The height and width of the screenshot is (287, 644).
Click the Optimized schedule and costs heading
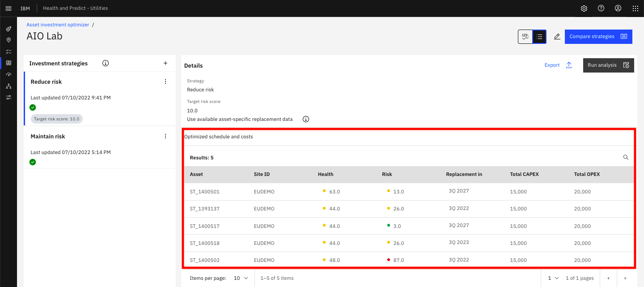tap(219, 137)
